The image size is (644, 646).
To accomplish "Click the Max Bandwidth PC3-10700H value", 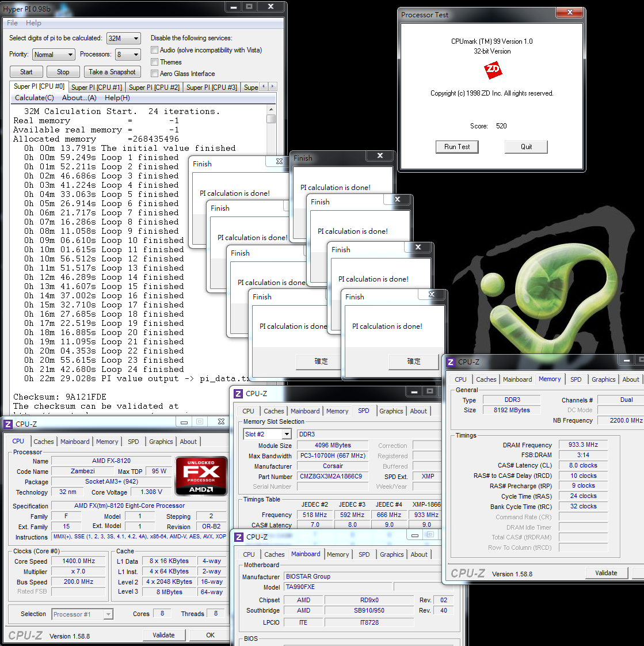I will 333,455.
